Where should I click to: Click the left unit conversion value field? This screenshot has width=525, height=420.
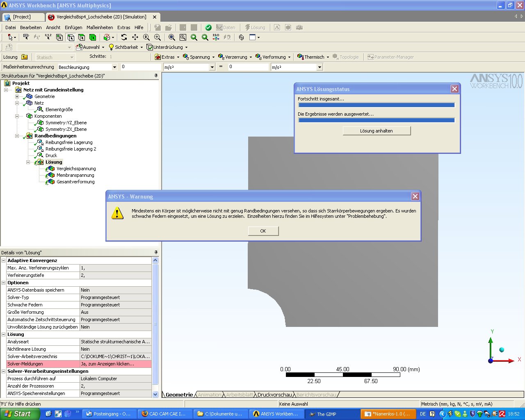pyautogui.click(x=141, y=67)
